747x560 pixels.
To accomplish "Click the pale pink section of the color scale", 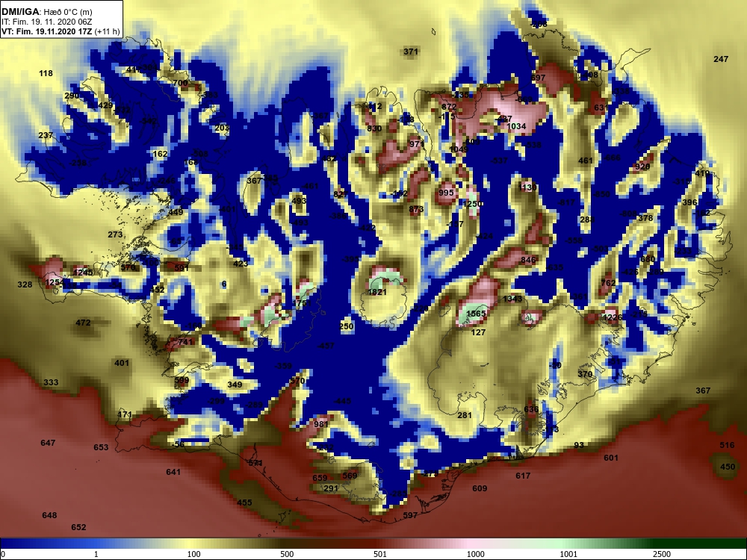I will click(471, 544).
